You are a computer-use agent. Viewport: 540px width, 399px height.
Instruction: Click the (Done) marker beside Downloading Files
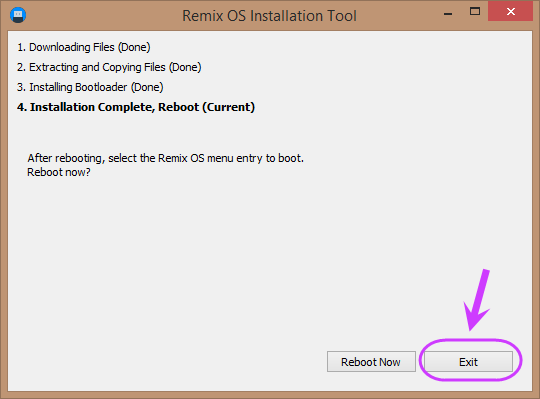134,47
